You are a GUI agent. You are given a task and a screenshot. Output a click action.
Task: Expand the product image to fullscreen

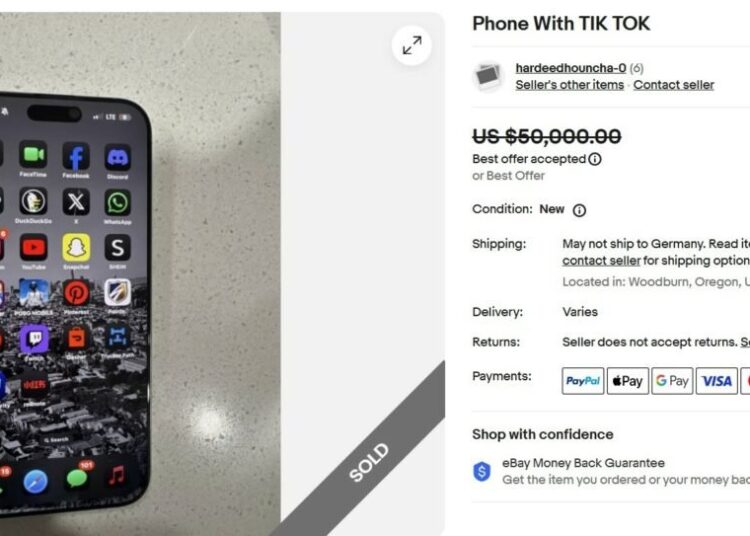click(x=411, y=45)
